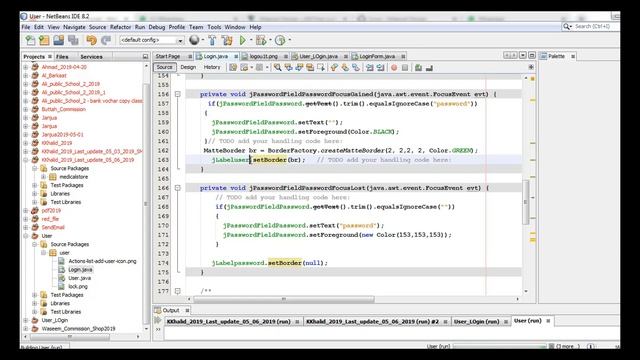Click the New Project toolbar icon

[x=44, y=40]
